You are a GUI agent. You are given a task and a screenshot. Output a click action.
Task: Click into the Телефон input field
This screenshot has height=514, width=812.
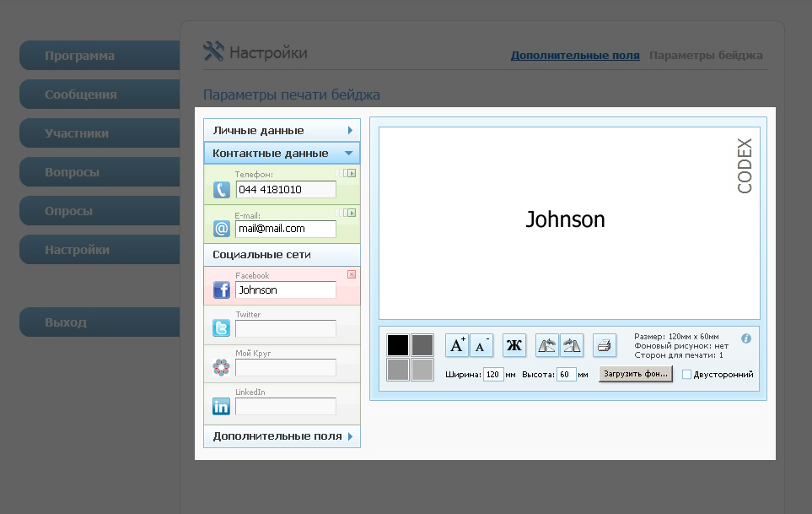point(286,190)
